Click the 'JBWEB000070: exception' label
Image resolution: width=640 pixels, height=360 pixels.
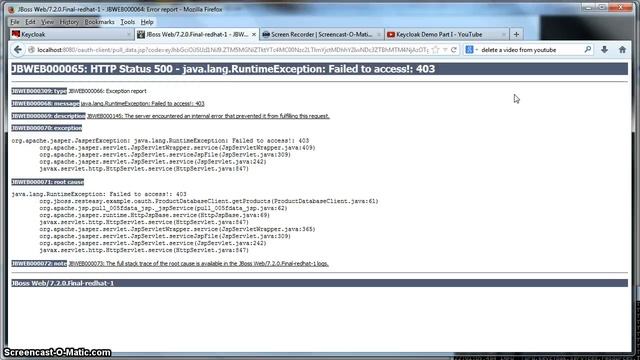tap(47, 128)
